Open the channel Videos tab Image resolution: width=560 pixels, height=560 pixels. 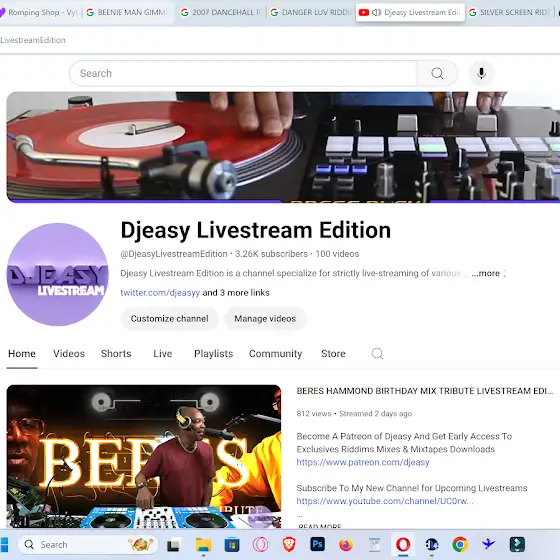(x=69, y=354)
